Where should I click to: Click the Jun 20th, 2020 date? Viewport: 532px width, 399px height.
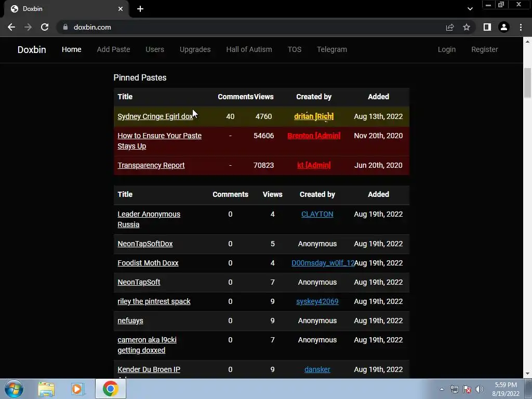tap(378, 165)
